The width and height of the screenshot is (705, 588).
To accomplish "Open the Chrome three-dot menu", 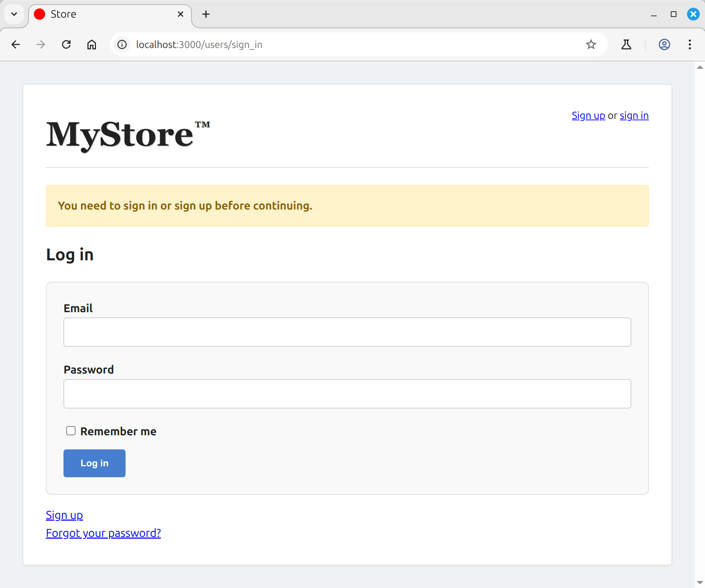I will click(689, 44).
